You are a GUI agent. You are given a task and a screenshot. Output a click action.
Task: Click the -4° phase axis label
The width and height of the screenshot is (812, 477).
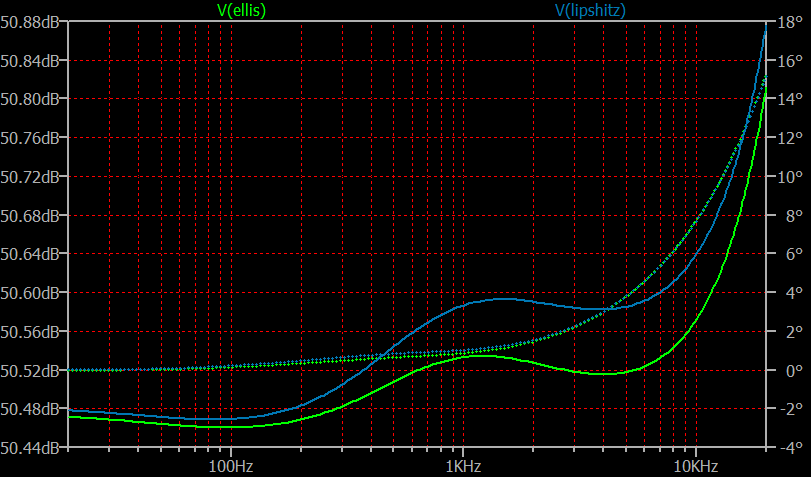point(790,448)
